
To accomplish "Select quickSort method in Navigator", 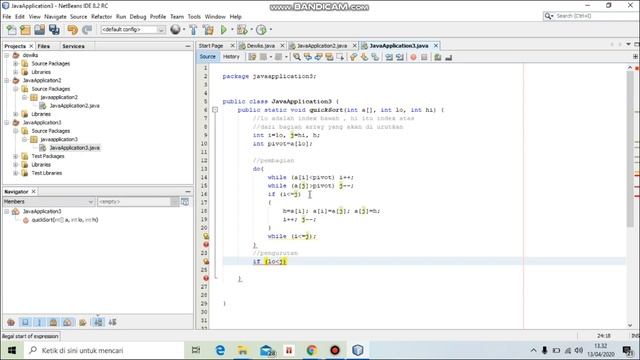I will coord(64,220).
